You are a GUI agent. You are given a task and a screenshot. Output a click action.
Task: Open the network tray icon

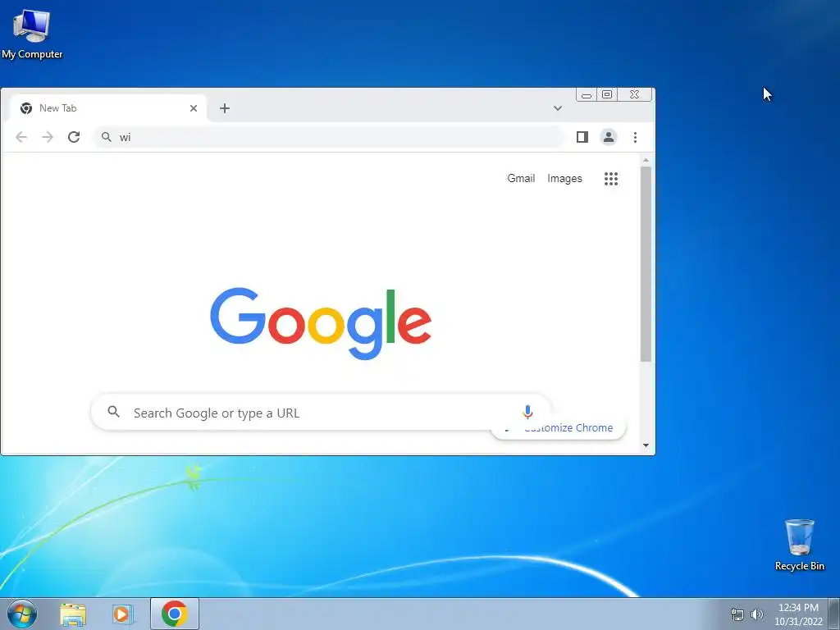coord(737,614)
